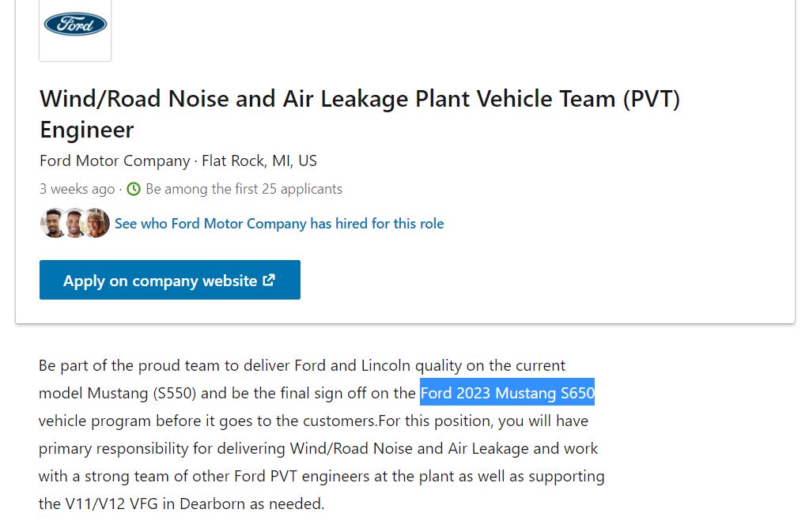The height and width of the screenshot is (532, 809).
Task: Click the Ford oval logo
Action: click(75, 25)
